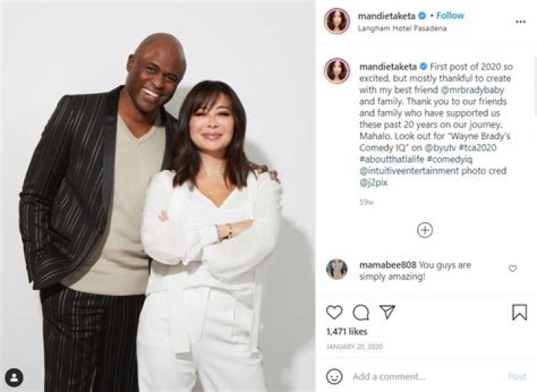This screenshot has width=537, height=392.
Task: Open Langham Hotel Pasadena location link
Action: (402, 28)
